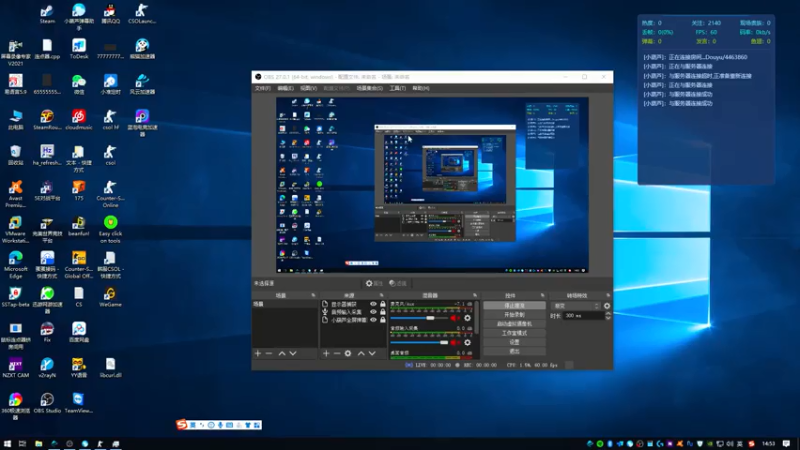
Task: Toggle the lock on the 显示器捕获 source
Action: point(383,304)
